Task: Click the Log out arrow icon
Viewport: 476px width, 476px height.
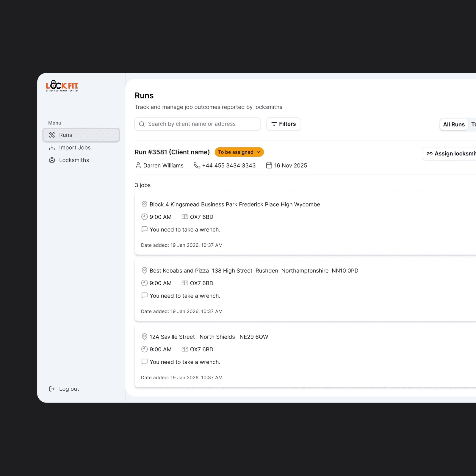Action: pos(52,389)
